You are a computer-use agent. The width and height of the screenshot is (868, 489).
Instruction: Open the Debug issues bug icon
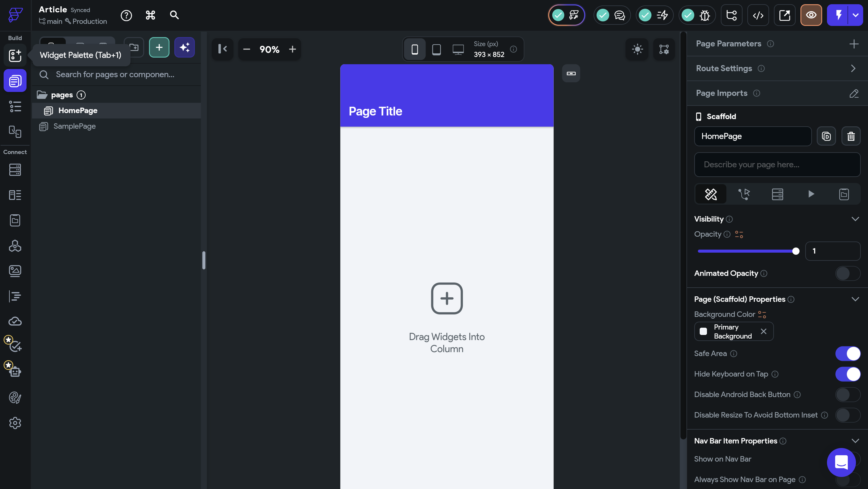(x=705, y=15)
